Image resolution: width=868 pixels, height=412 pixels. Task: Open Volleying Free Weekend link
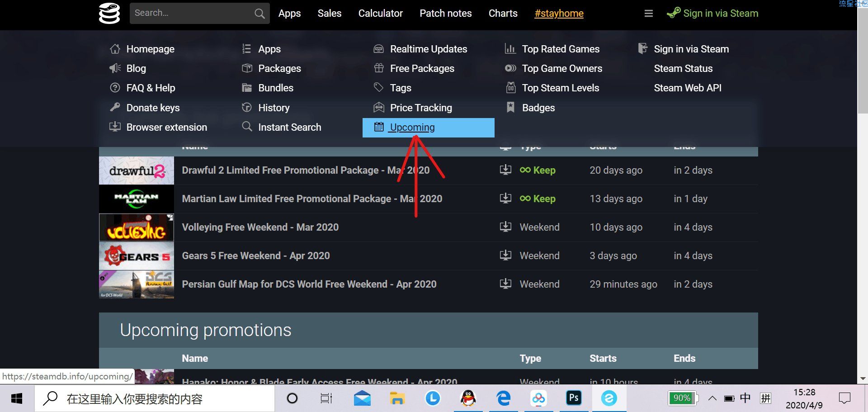[x=260, y=227]
